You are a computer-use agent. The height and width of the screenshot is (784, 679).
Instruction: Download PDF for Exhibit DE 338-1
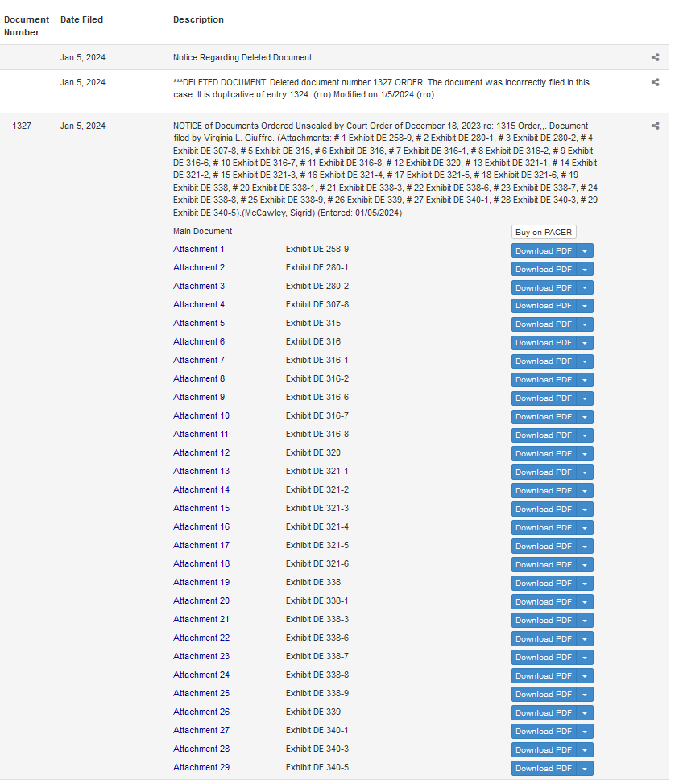544,602
